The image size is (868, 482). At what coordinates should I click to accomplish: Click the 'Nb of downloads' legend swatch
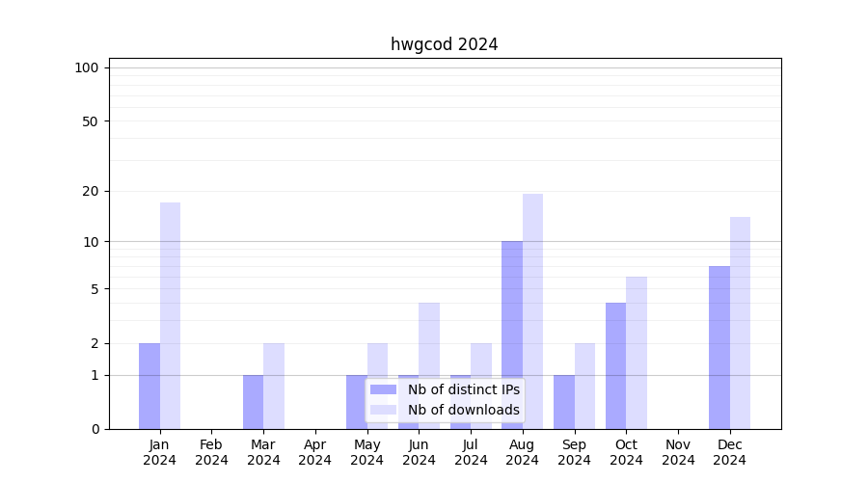coord(383,410)
